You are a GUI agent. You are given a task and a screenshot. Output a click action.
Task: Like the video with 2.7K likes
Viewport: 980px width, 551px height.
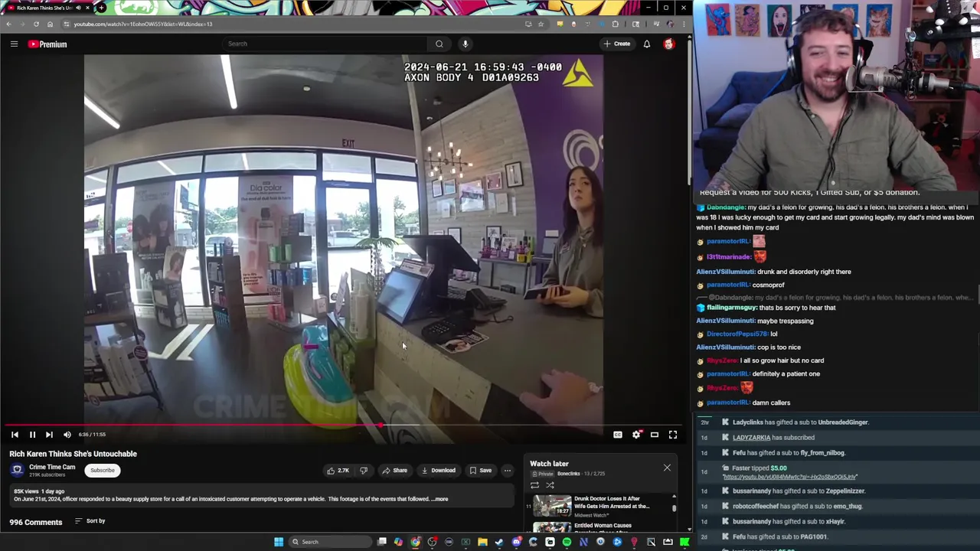point(338,471)
